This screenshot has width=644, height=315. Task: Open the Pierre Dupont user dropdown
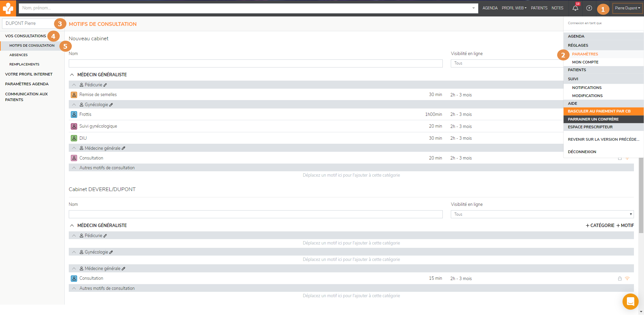click(627, 8)
